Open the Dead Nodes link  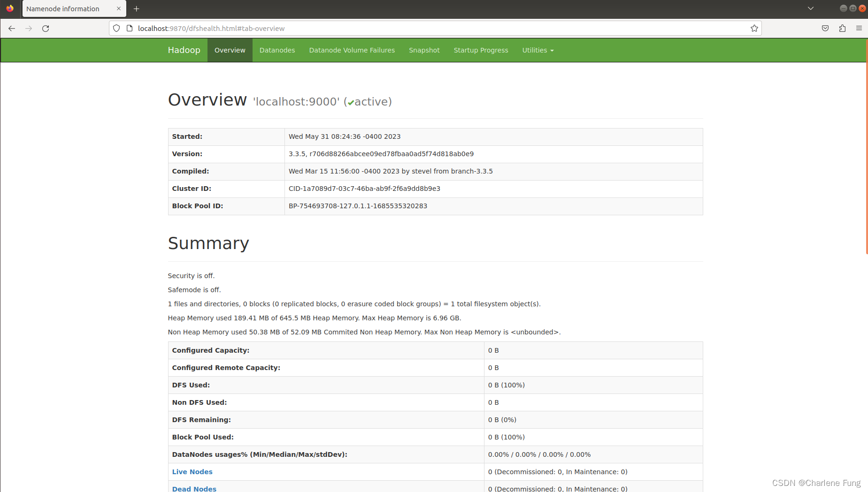(194, 489)
